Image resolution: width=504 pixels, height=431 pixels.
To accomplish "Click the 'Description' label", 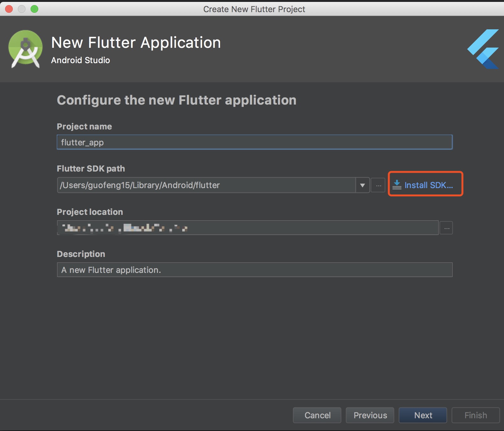I will pos(81,254).
